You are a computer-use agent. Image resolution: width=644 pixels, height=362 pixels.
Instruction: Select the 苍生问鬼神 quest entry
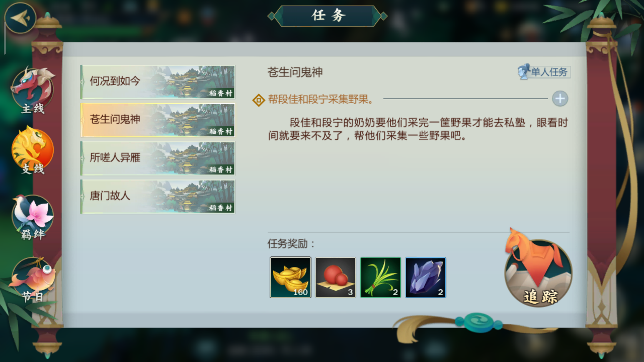click(158, 120)
